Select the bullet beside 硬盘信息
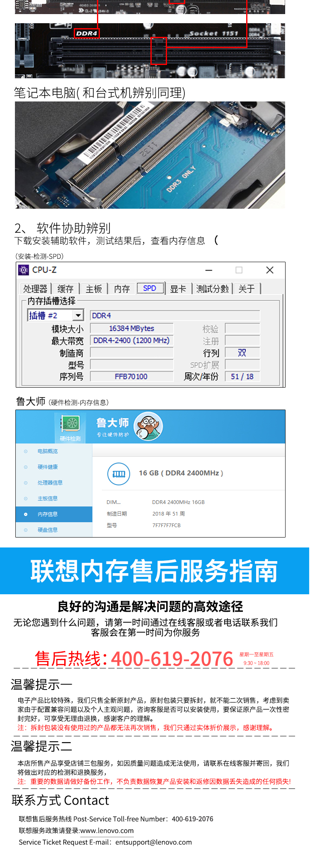 [x=26, y=530]
